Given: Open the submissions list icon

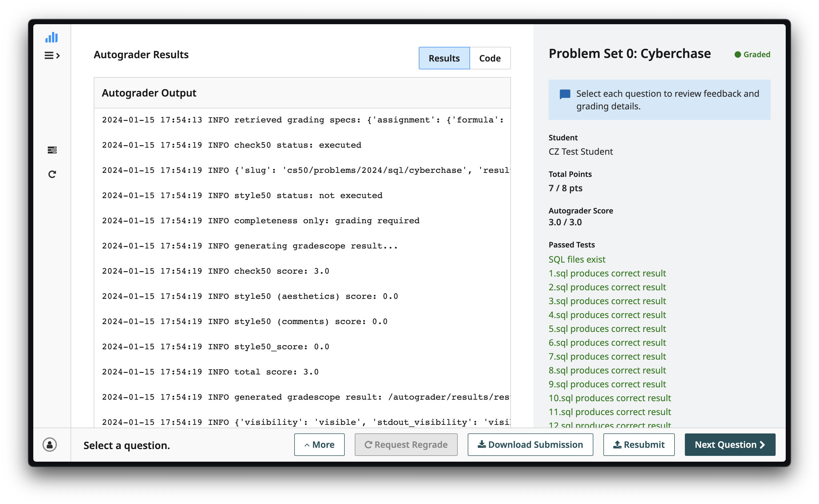Looking at the screenshot, I should coord(52,150).
